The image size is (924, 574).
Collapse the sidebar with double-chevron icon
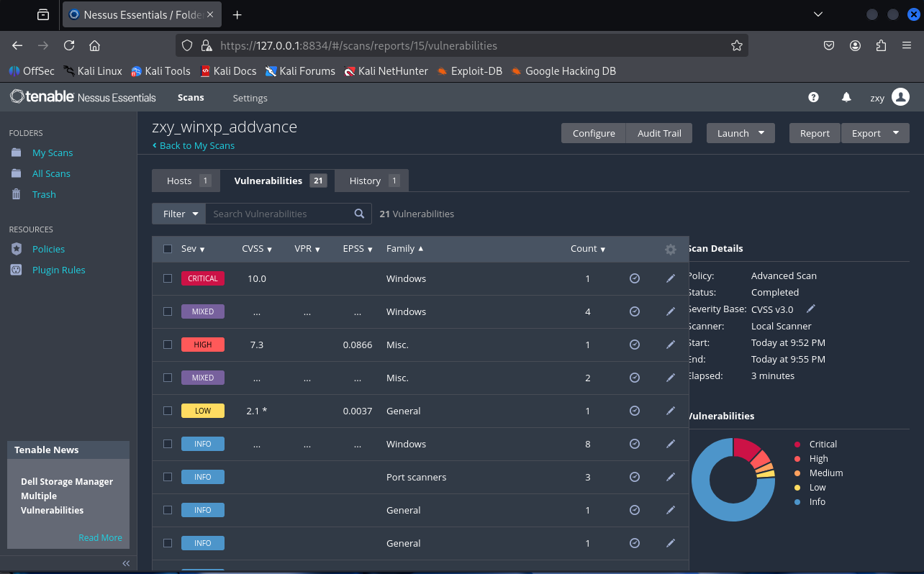click(126, 563)
